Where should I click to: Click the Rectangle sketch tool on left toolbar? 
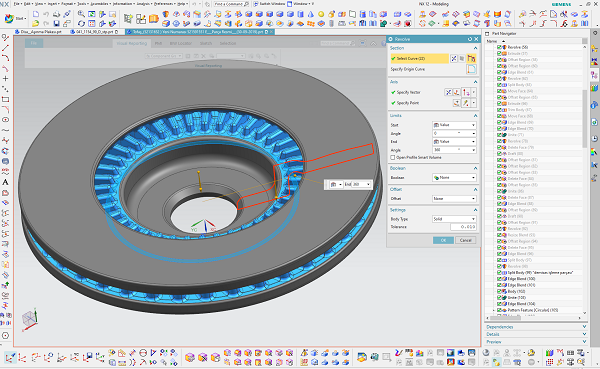tap(5, 99)
